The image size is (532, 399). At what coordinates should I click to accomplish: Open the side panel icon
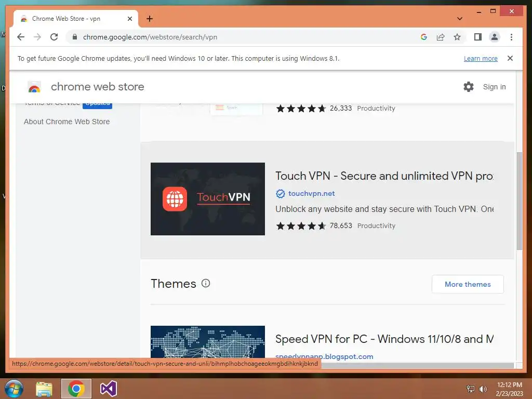(478, 37)
